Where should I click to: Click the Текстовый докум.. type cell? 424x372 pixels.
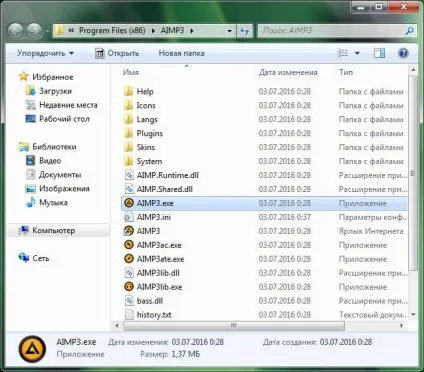click(x=373, y=315)
